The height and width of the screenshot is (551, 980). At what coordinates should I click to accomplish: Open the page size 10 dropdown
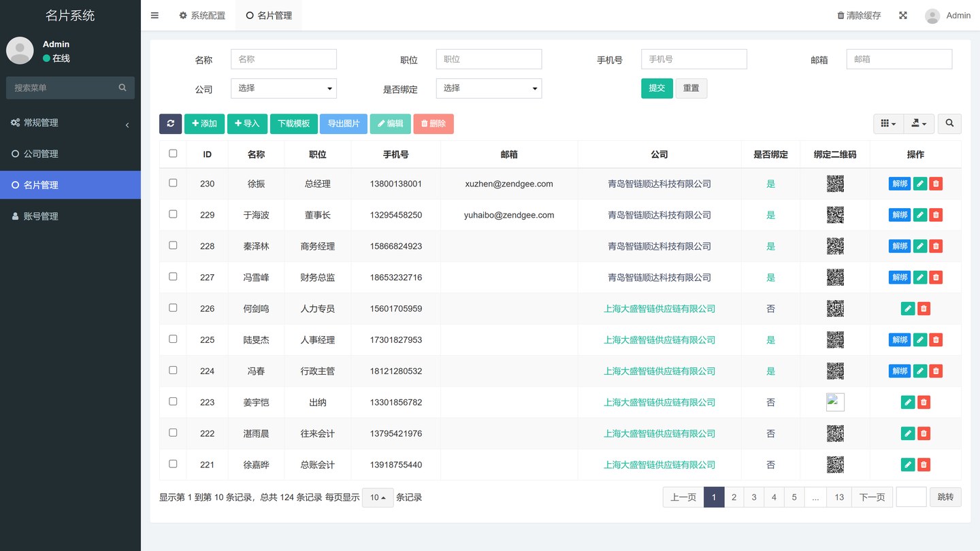click(378, 498)
